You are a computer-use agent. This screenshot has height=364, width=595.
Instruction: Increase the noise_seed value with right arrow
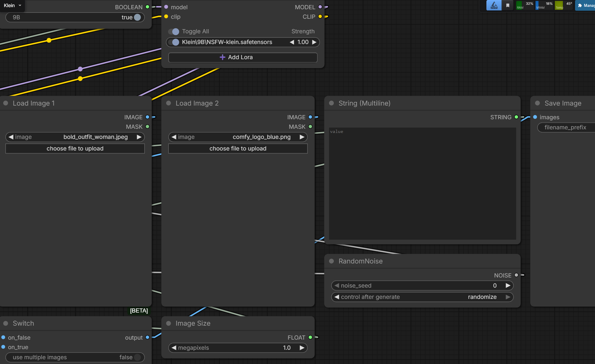tap(508, 285)
